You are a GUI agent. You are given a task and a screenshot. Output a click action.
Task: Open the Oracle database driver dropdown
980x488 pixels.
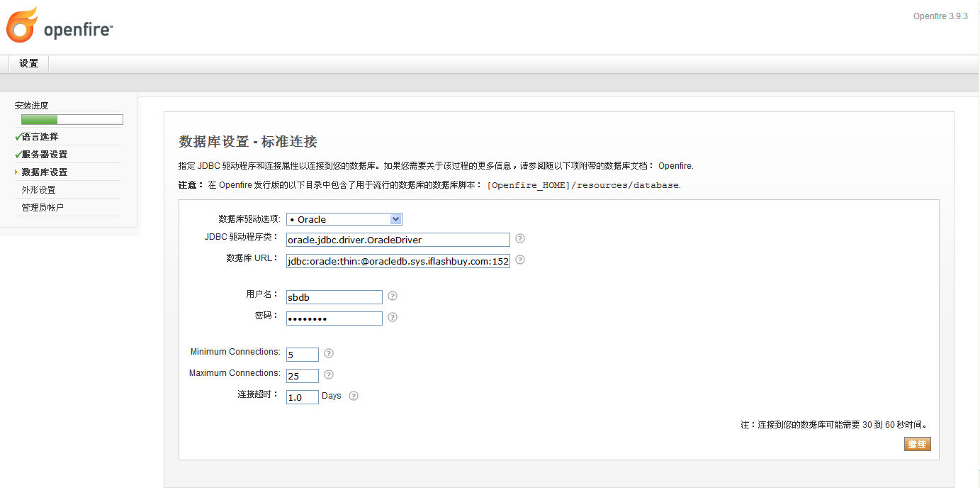click(x=344, y=219)
